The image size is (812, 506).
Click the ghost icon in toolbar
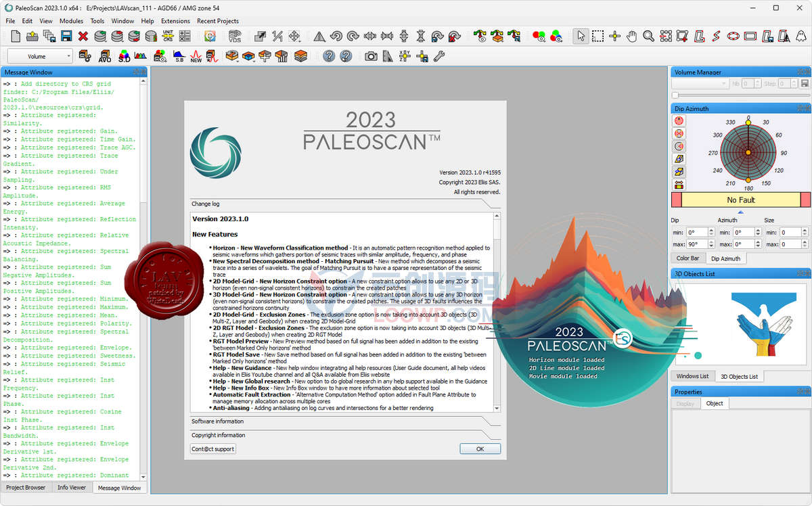coord(801,36)
